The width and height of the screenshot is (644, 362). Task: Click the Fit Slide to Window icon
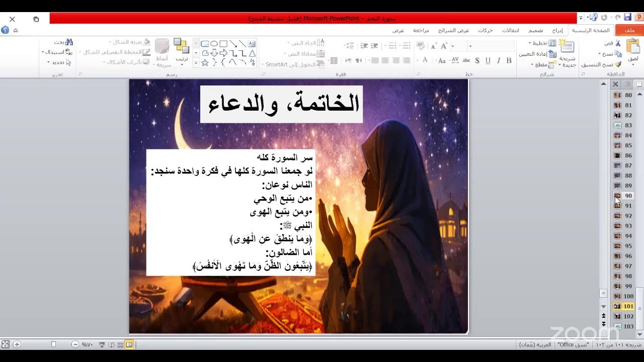point(5,344)
